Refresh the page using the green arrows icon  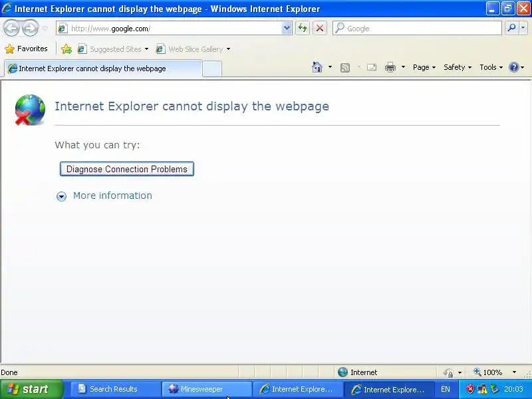click(303, 29)
